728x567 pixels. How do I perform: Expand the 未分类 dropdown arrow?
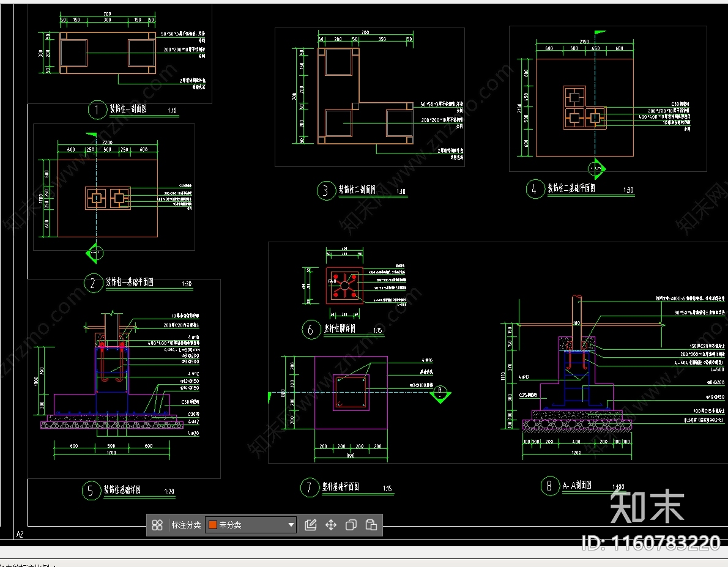291,525
